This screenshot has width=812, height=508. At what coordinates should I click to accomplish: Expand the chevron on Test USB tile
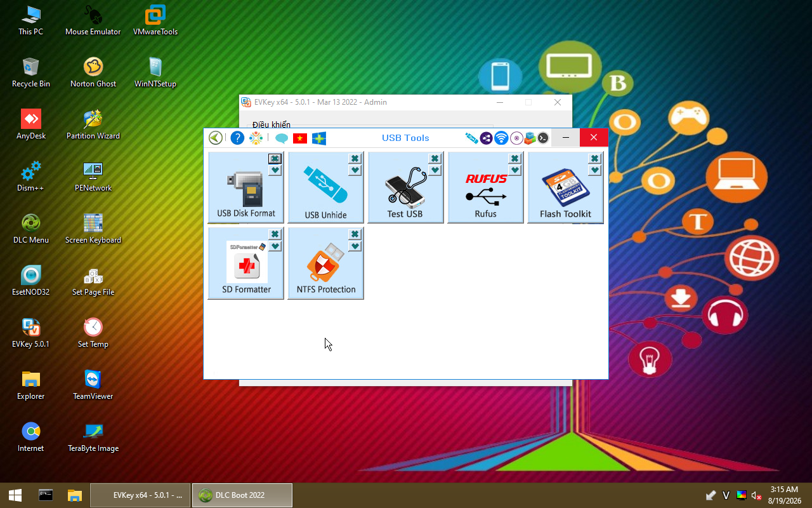435,170
